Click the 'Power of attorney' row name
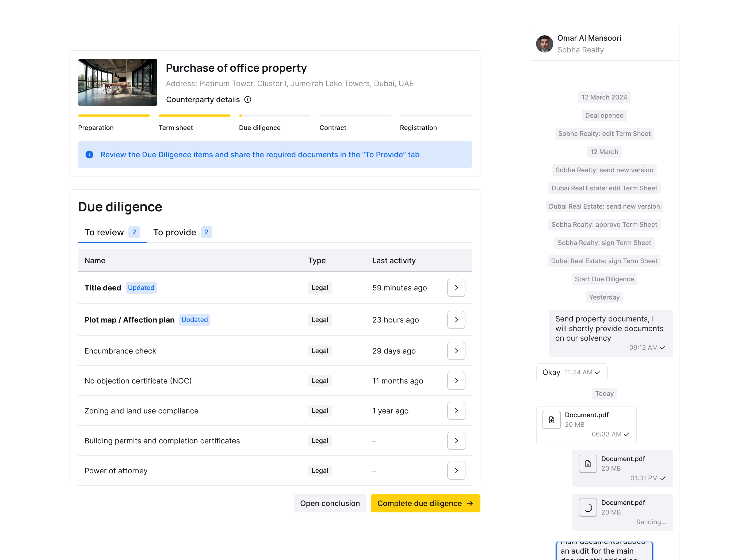The image size is (749, 560). tap(116, 471)
